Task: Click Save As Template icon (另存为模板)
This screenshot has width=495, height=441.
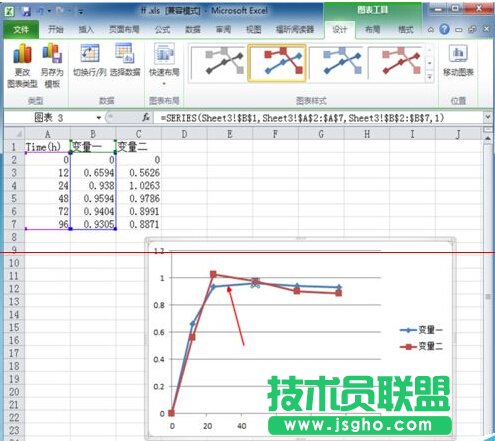Action: click(x=52, y=66)
